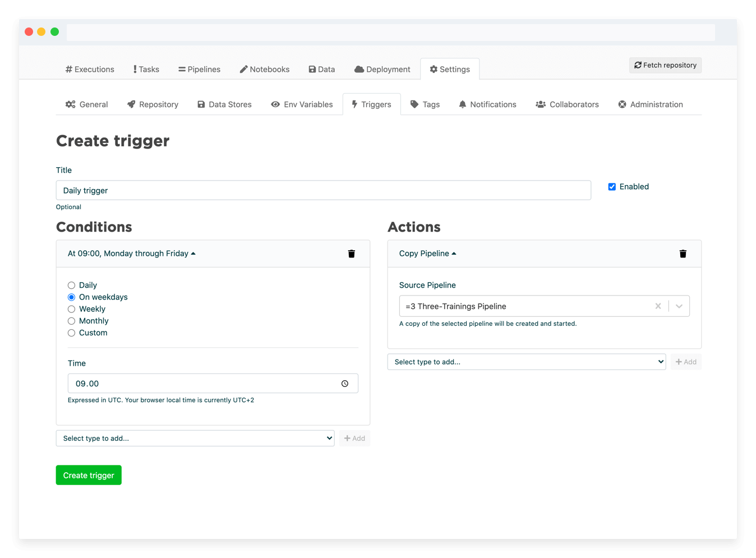The width and height of the screenshot is (756, 558).
Task: Expand Source Pipeline chevron dropdown
Action: [x=679, y=306]
